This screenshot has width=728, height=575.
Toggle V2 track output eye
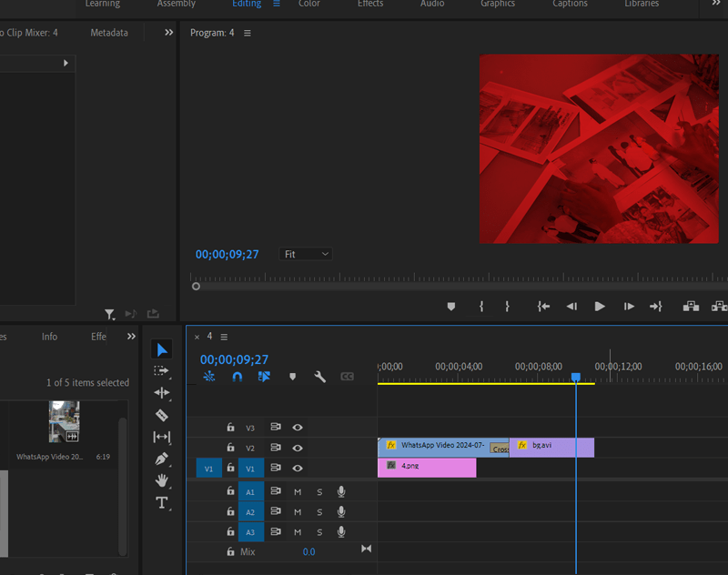pos(298,448)
